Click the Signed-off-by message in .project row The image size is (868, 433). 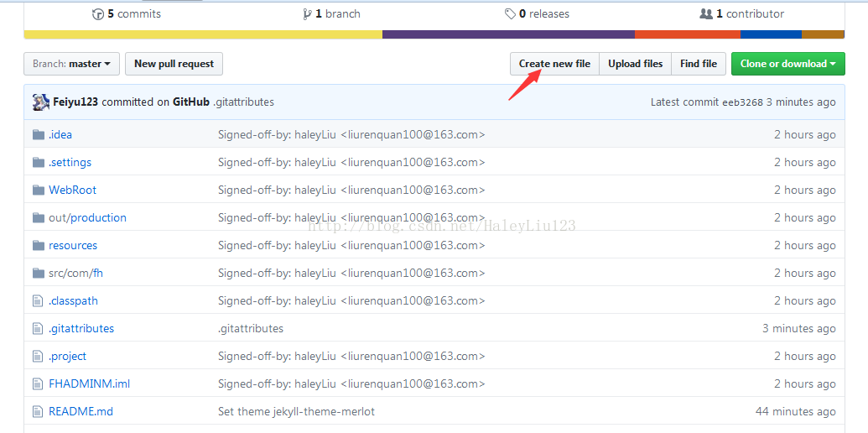(x=351, y=356)
